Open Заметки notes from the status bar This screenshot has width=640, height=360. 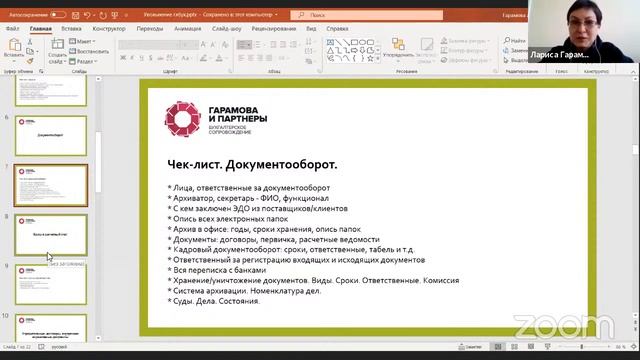[x=470, y=347]
